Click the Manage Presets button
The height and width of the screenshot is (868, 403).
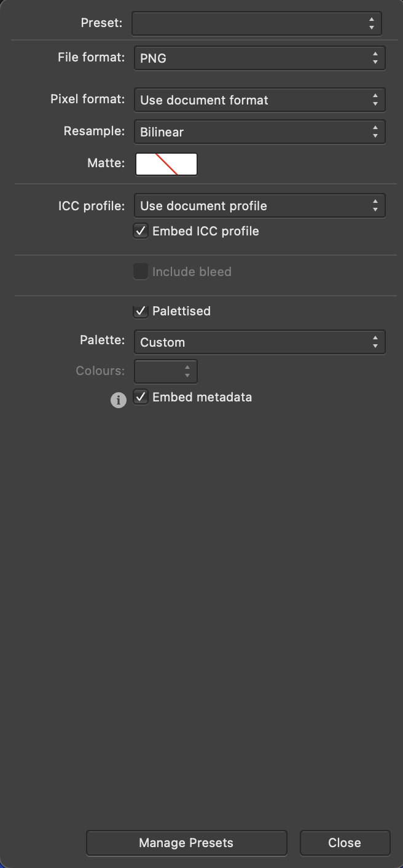pyautogui.click(x=186, y=843)
